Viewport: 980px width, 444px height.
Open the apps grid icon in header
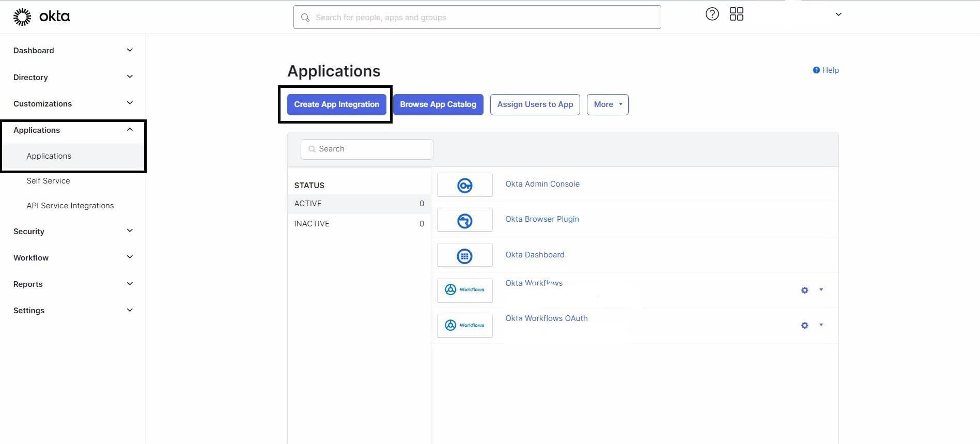point(736,14)
